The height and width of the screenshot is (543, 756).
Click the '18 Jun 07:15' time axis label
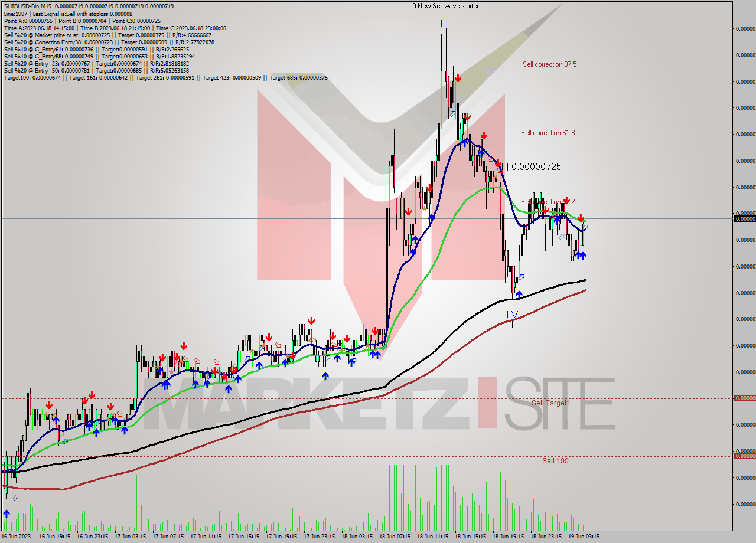pyautogui.click(x=395, y=537)
